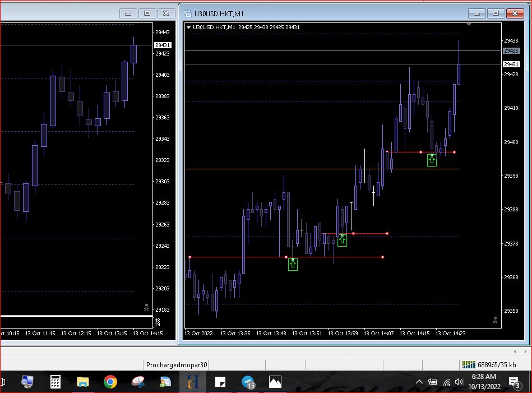Open the taskbar app icon right of Snipping Tool

coord(165,382)
